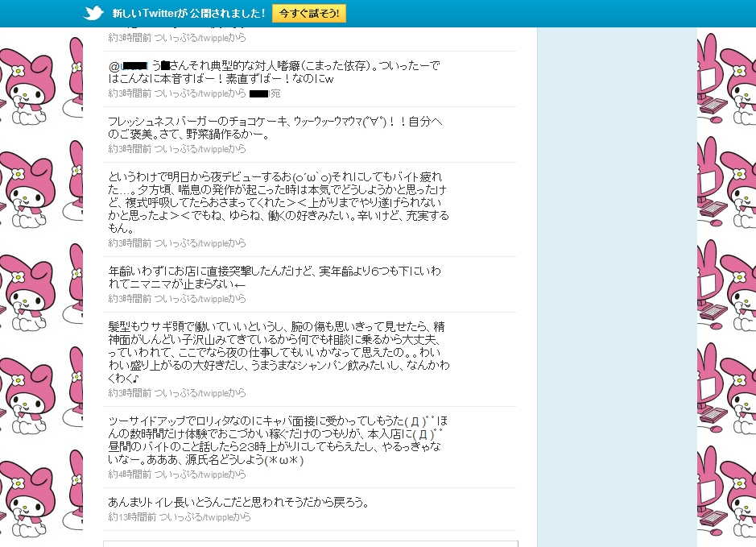Open the ついっぷる/twipple link under the 髪型もウサギ頭 tweet

192,392
